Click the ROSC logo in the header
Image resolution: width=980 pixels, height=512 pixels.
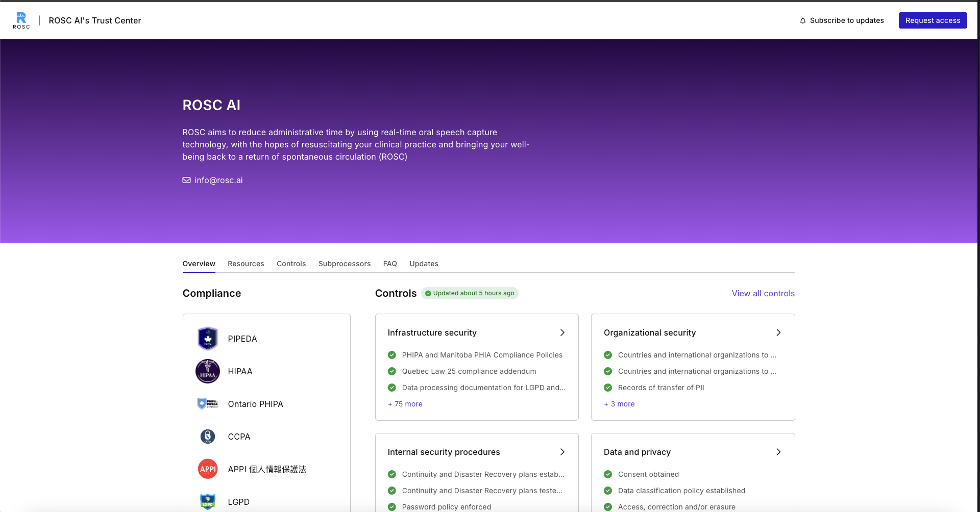coord(21,20)
